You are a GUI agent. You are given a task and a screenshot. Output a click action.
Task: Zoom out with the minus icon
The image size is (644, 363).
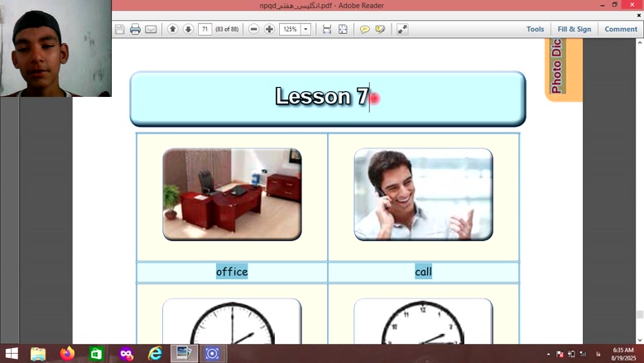pos(254,29)
